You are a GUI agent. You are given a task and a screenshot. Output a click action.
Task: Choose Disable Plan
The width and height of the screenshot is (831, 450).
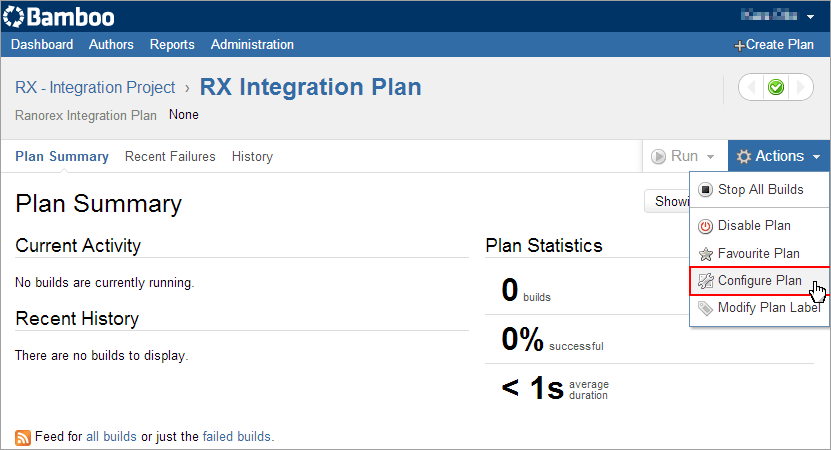click(759, 226)
